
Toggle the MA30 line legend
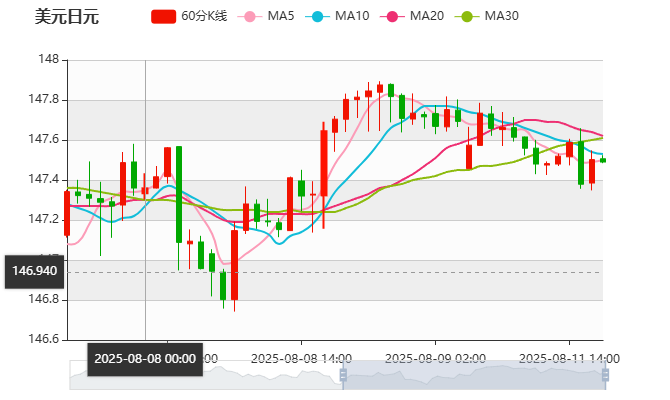point(487,16)
